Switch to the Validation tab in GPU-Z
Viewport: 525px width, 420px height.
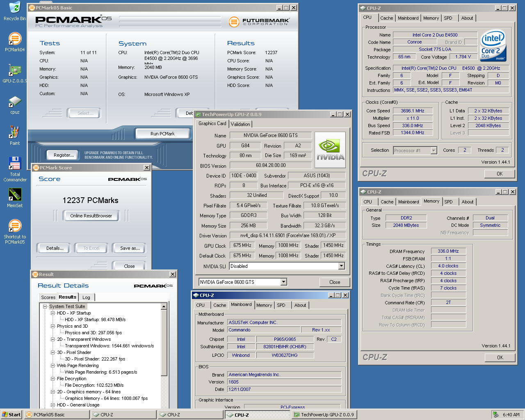pos(240,124)
